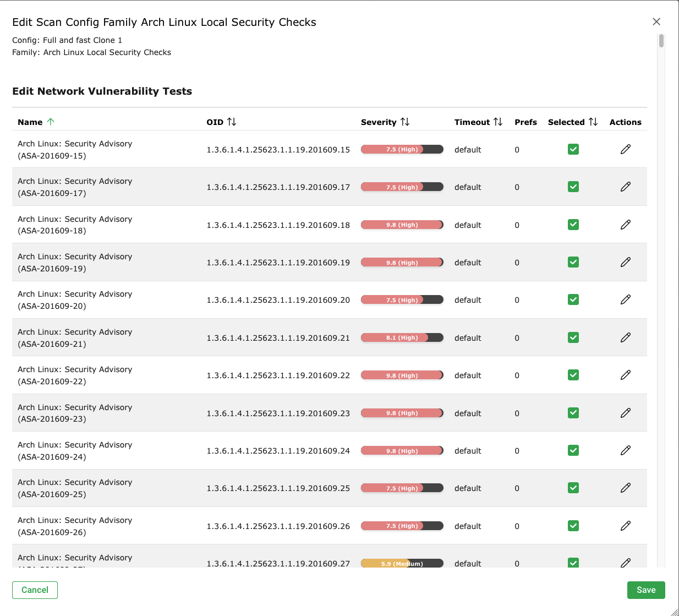Open edit for ASA-201609-19 advisory
The image size is (679, 616).
[x=625, y=262]
